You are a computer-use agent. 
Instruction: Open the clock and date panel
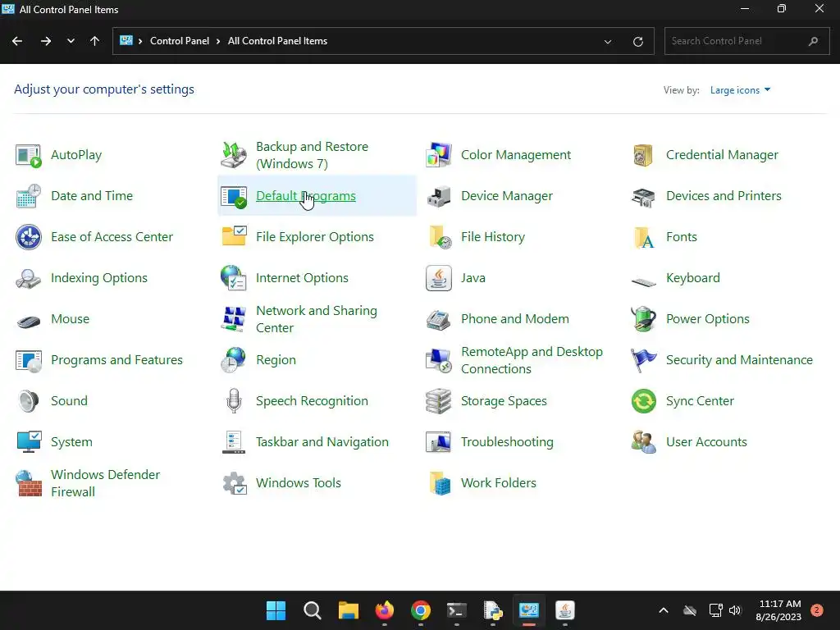tap(778, 610)
